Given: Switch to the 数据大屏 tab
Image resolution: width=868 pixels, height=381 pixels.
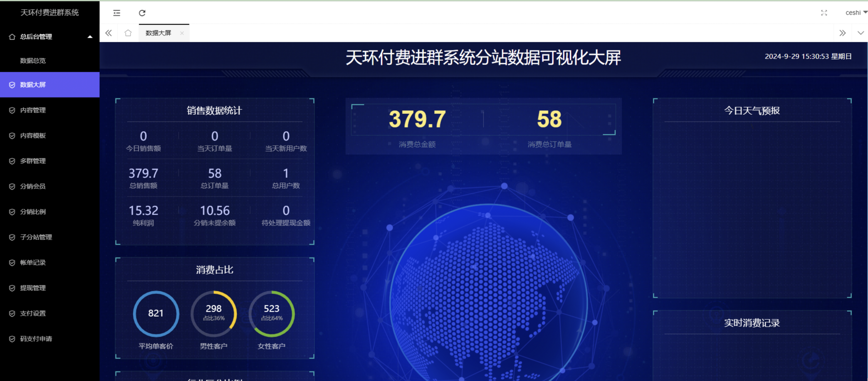Looking at the screenshot, I should [x=158, y=33].
